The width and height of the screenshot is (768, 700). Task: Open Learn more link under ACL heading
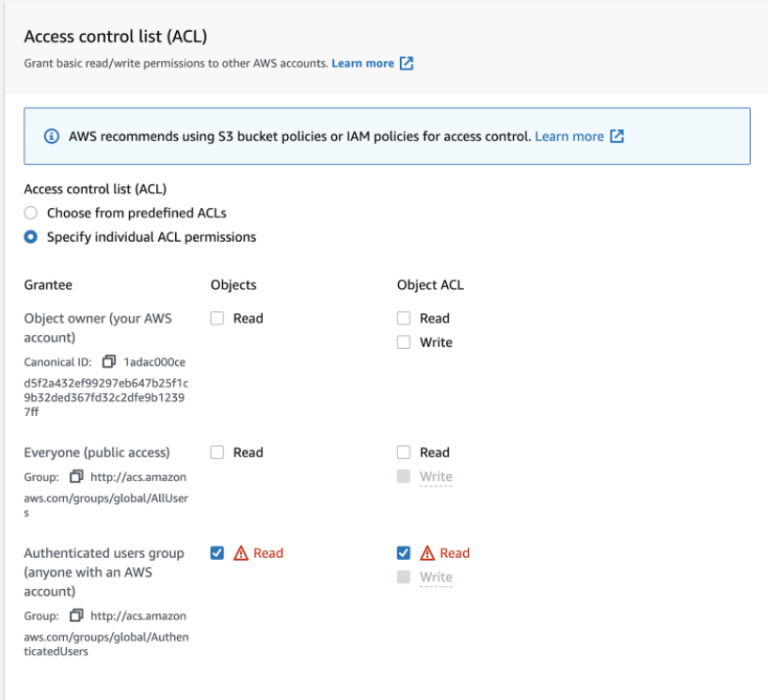[x=362, y=64]
